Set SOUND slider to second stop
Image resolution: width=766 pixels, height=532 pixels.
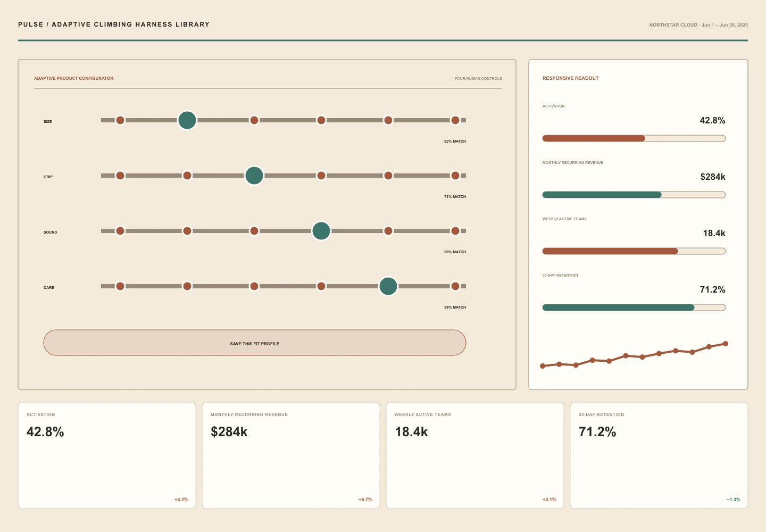(187, 231)
